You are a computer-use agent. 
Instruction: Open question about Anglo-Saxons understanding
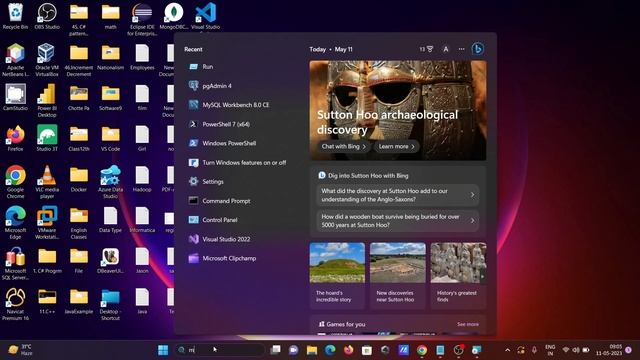pos(398,195)
